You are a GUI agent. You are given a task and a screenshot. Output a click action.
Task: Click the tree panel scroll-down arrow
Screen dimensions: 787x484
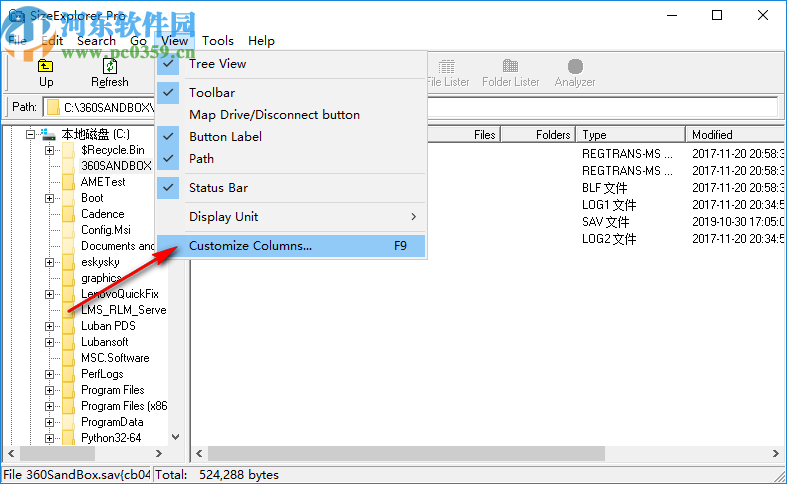[176, 437]
